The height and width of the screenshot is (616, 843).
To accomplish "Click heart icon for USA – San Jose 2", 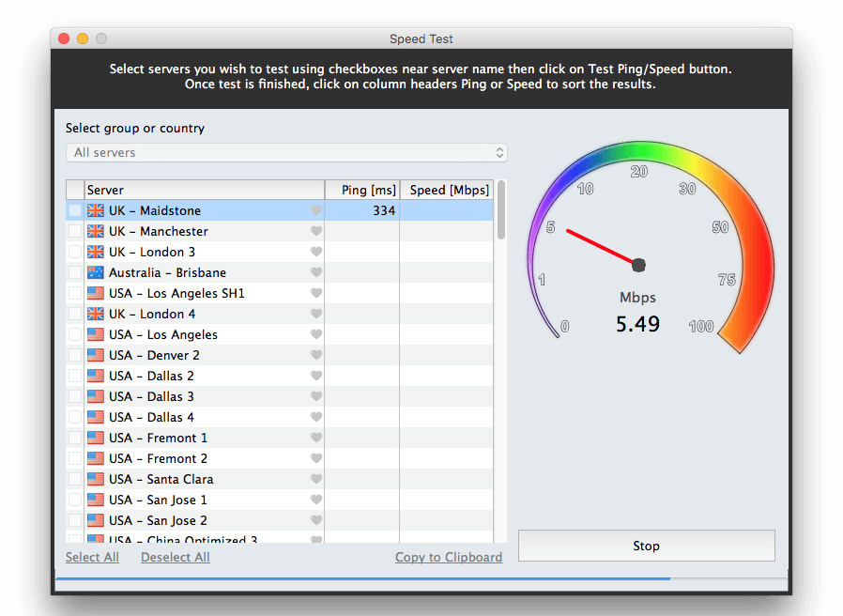I will (x=316, y=520).
